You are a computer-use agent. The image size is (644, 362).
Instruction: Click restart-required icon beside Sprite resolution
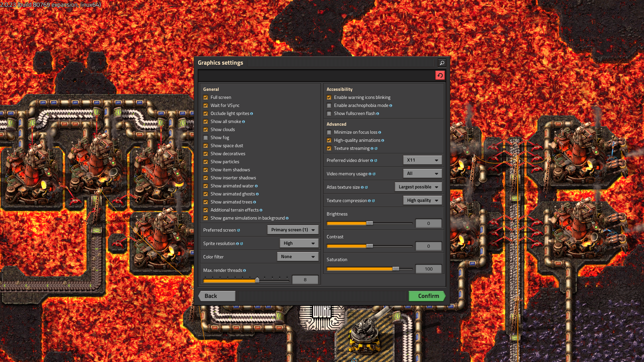click(241, 244)
